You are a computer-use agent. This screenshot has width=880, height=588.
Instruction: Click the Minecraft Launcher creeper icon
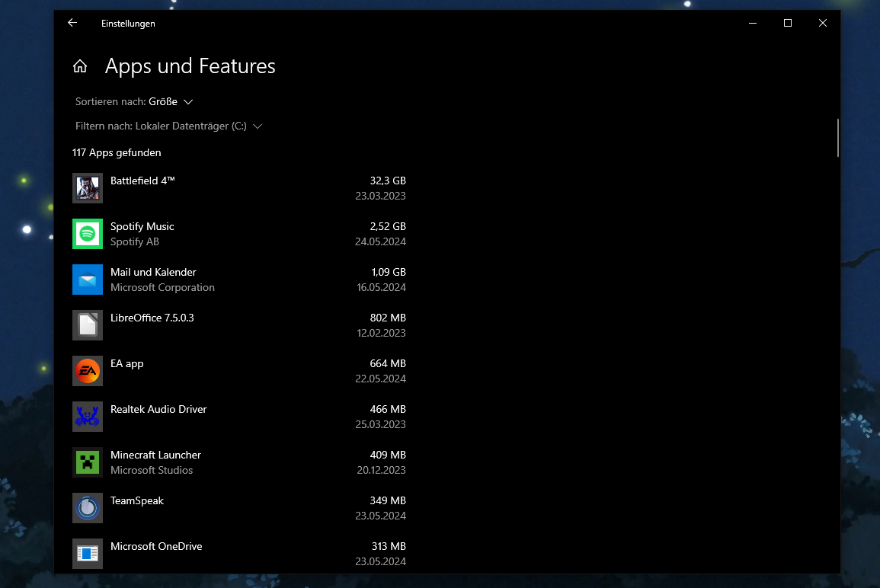pyautogui.click(x=88, y=462)
